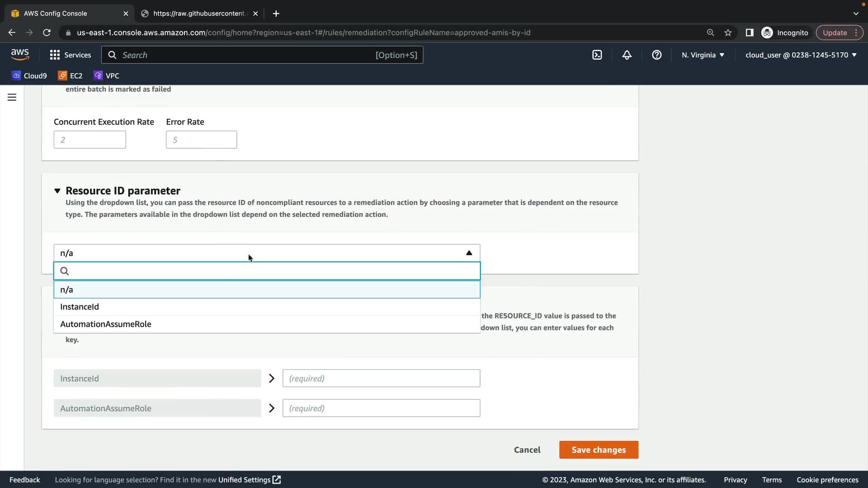
Task: Open the Services grid menu
Action: [x=70, y=55]
